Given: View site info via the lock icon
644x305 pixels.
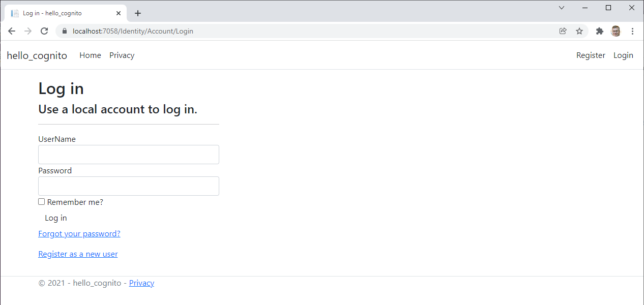Looking at the screenshot, I should point(64,31).
